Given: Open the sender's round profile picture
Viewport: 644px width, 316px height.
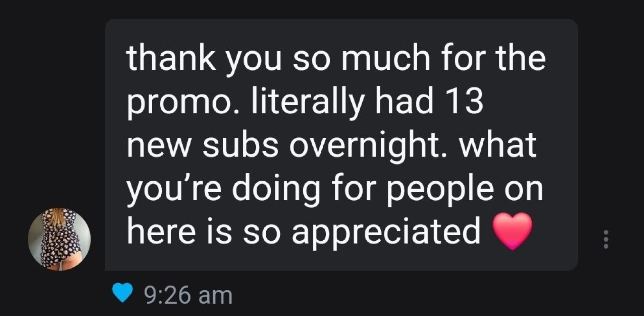Looking at the screenshot, I should pyautogui.click(x=59, y=239).
